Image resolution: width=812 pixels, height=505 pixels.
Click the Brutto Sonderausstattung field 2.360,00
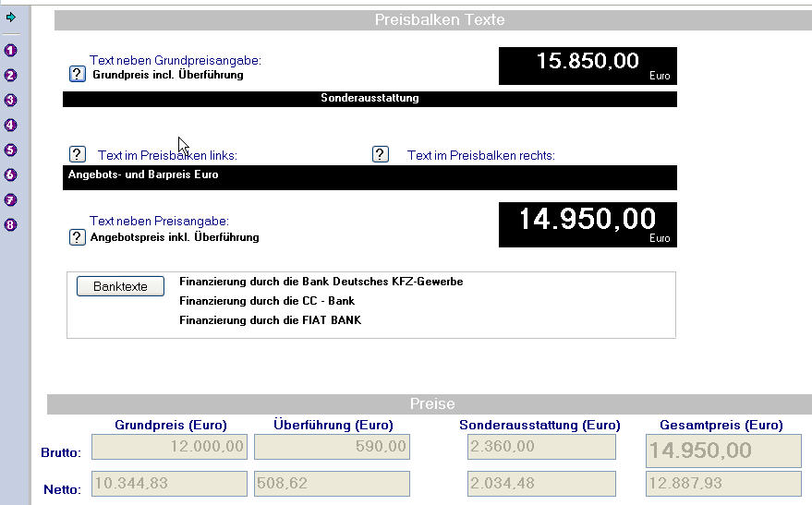point(541,447)
